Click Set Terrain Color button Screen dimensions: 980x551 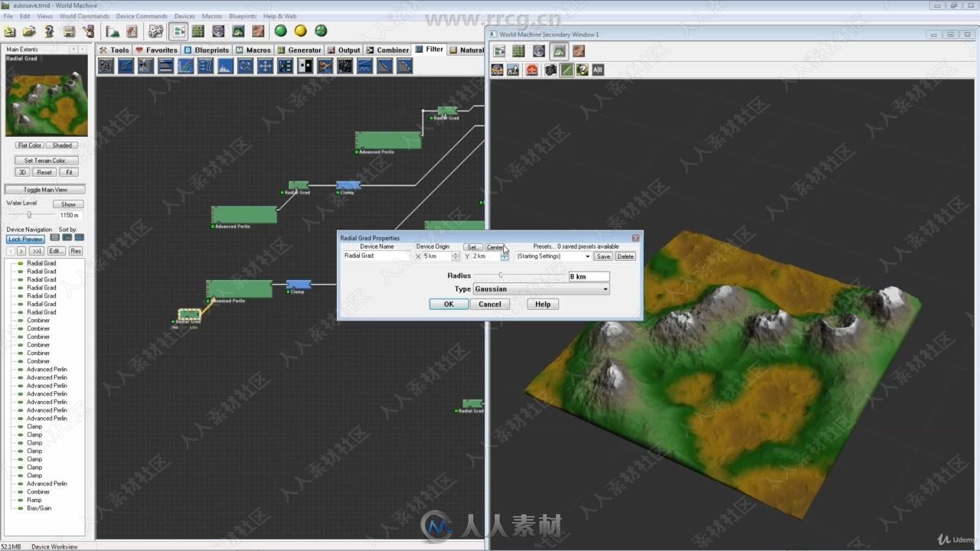coord(46,161)
